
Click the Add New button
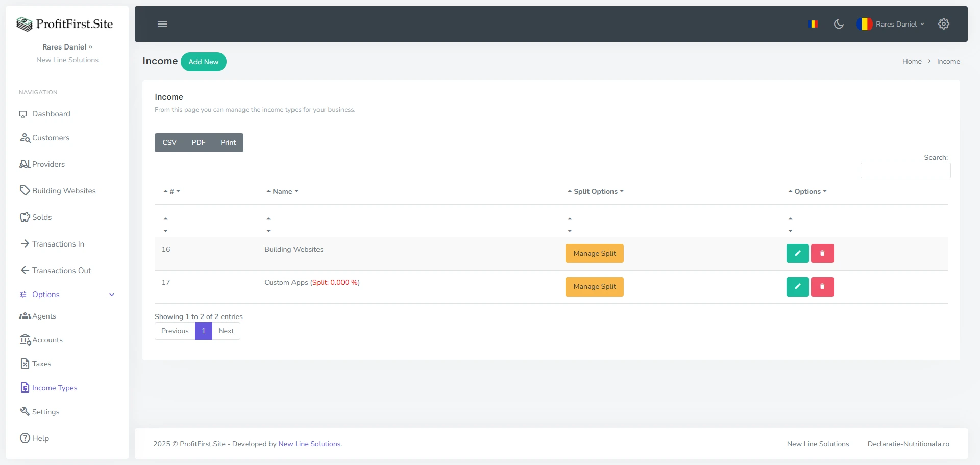click(x=204, y=62)
